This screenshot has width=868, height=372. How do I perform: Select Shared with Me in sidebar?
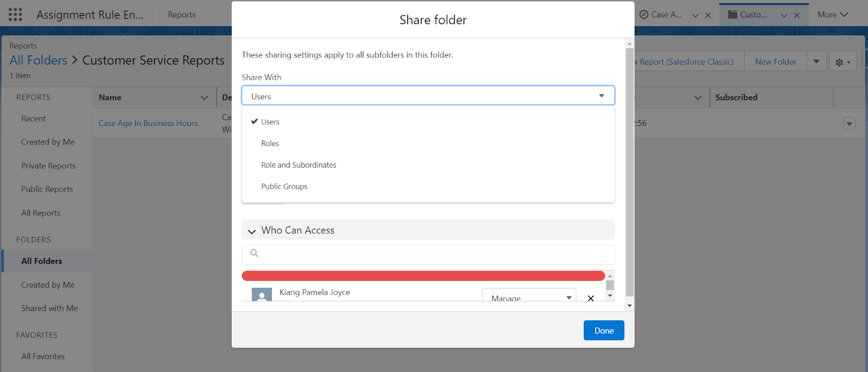(x=49, y=308)
